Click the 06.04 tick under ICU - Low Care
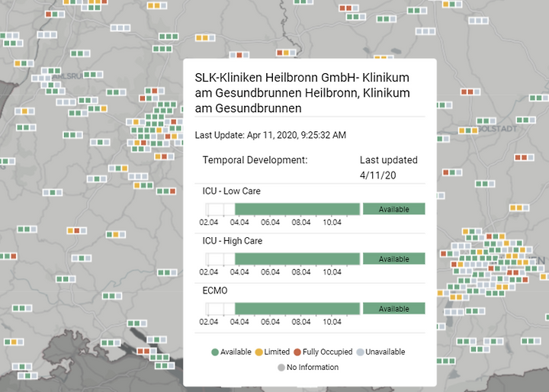This screenshot has height=392, width=549. coord(270,222)
